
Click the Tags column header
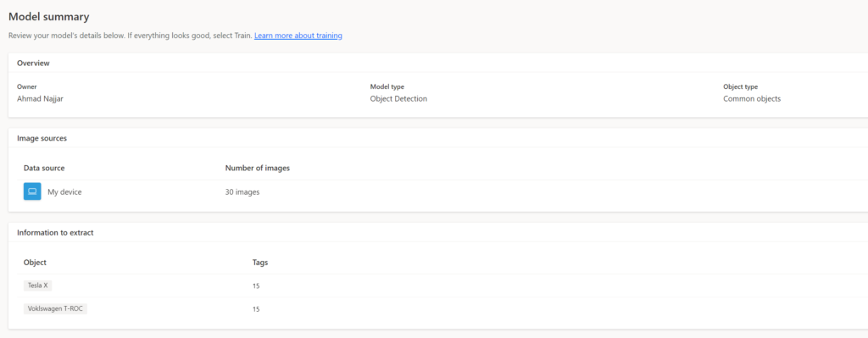coord(260,263)
